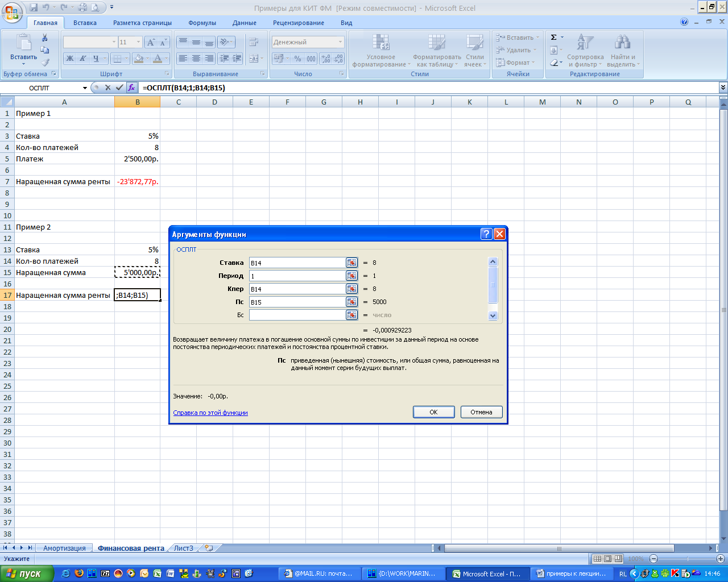The width and height of the screenshot is (728, 582).
Task: Open the font name dropdown
Action: click(114, 42)
